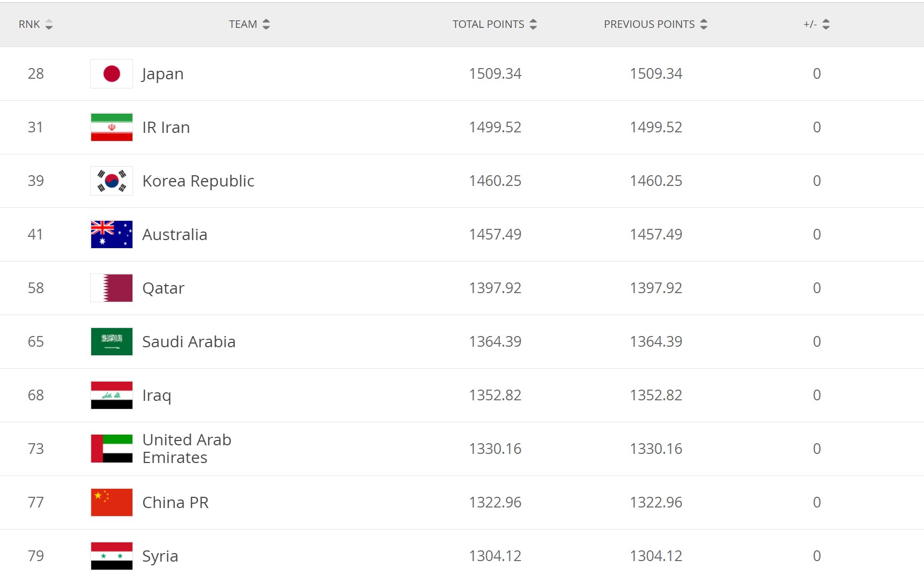The width and height of the screenshot is (924, 582).
Task: Open United Arab Emirates team link
Action: click(x=187, y=449)
